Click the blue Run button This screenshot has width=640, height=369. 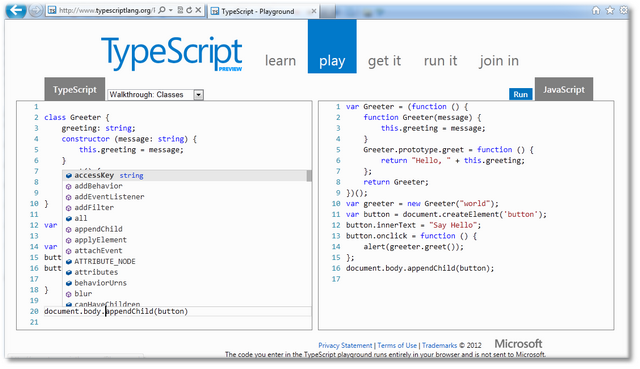[520, 94]
